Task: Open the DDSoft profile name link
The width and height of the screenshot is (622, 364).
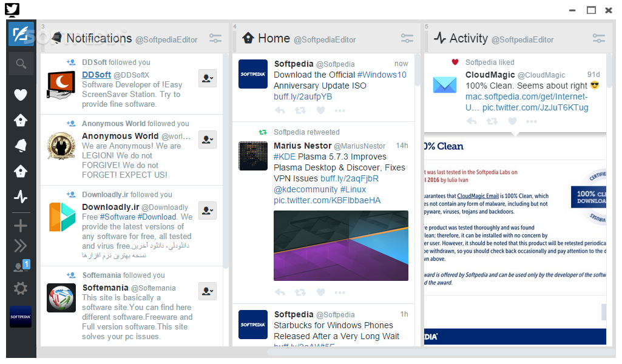Action: tap(96, 75)
